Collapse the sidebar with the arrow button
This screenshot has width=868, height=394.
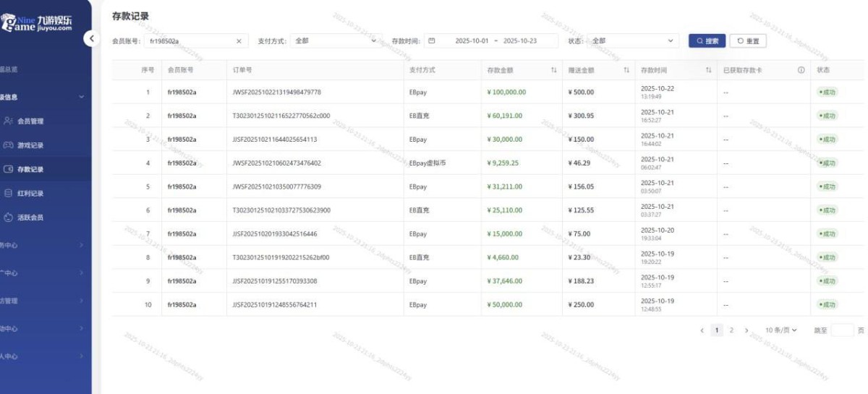tap(90, 39)
